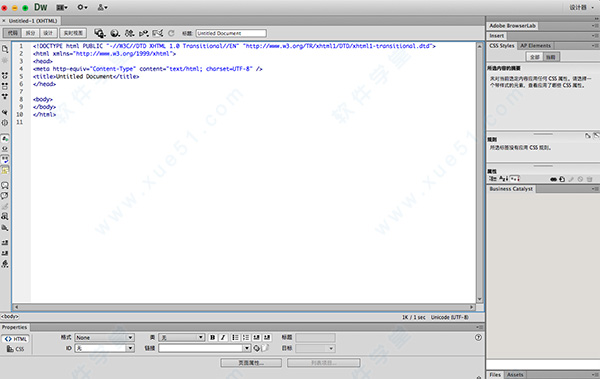Click first icon right of 实时视图 button

click(100, 33)
